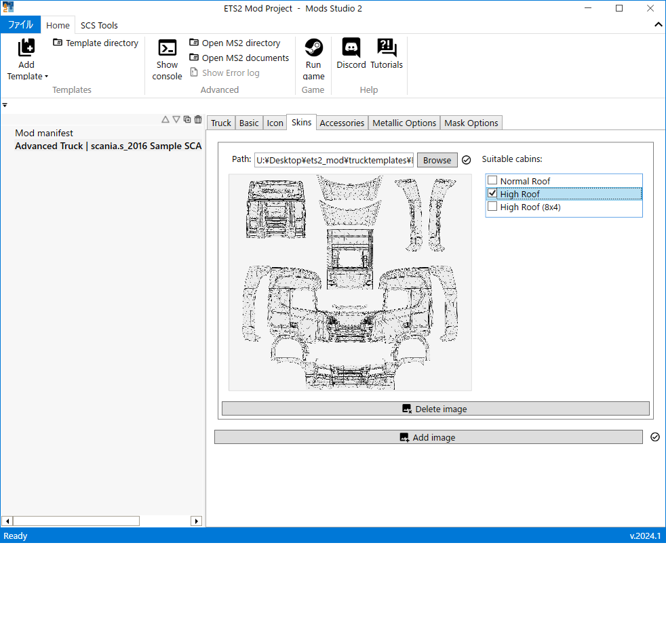
Task: Switch to the SCS Tools ribbon tab
Action: click(x=99, y=25)
